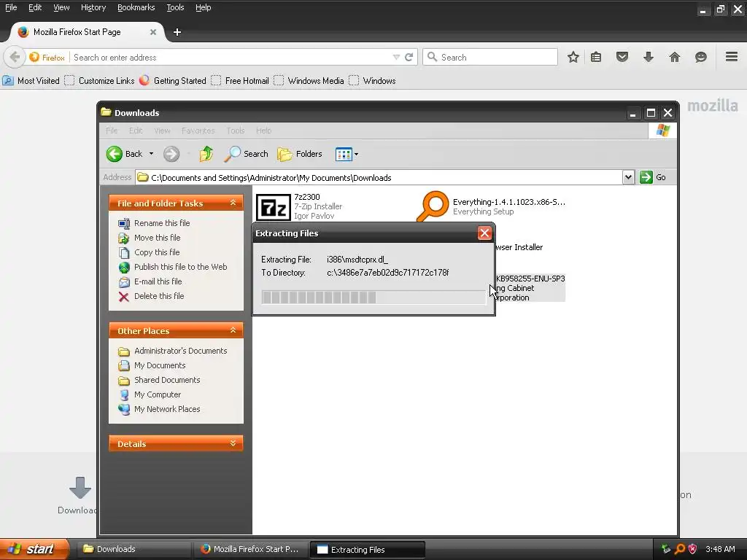Image resolution: width=747 pixels, height=560 pixels.
Task: Click the extraction progress bar
Action: point(373,297)
